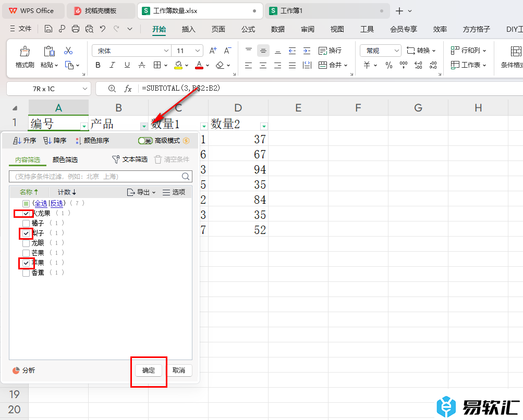Click the Cut scissors icon
Image resolution: width=523 pixels, height=420 pixels.
[x=68, y=51]
